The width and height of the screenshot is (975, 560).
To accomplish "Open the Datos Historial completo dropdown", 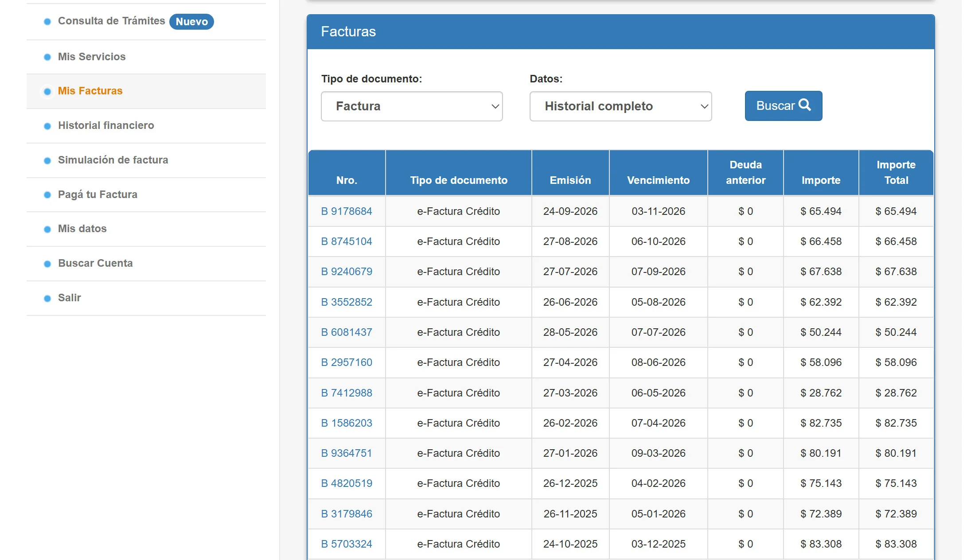I will click(x=620, y=106).
